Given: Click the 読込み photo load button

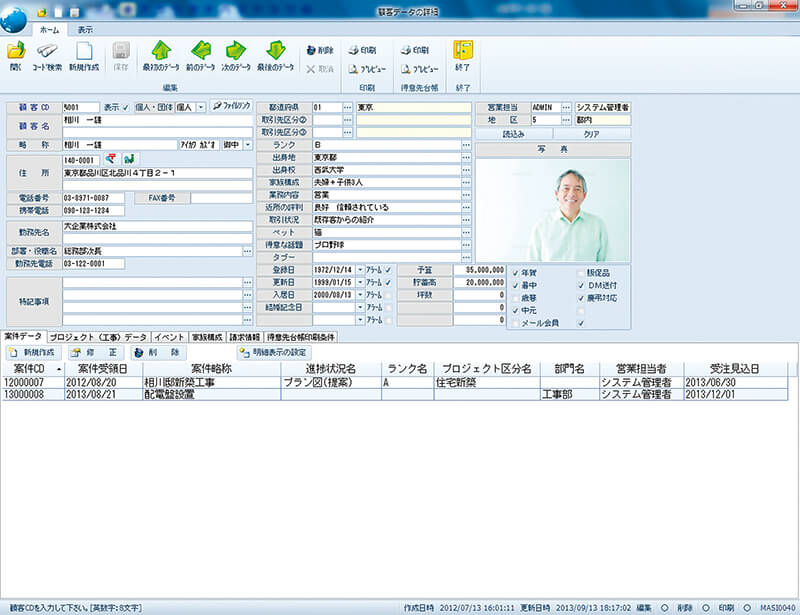Looking at the screenshot, I should click(513, 132).
